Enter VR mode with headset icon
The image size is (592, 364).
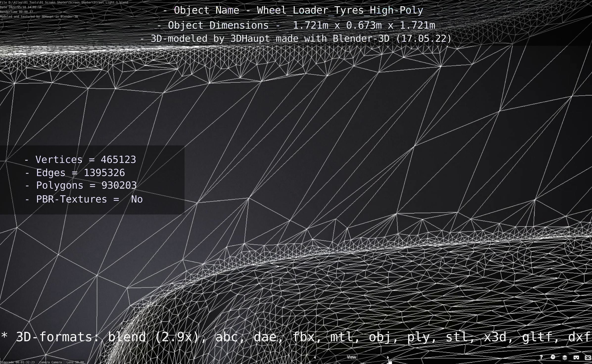[576, 357]
